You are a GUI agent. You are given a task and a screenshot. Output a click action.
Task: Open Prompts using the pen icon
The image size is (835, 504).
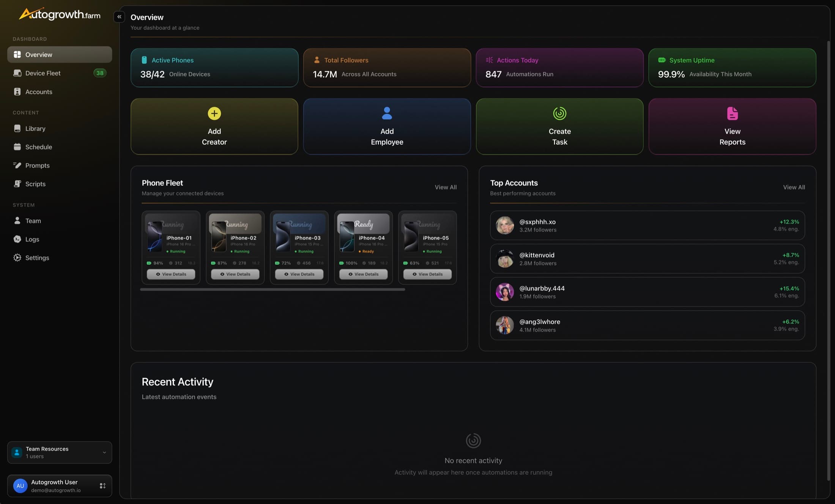point(17,165)
